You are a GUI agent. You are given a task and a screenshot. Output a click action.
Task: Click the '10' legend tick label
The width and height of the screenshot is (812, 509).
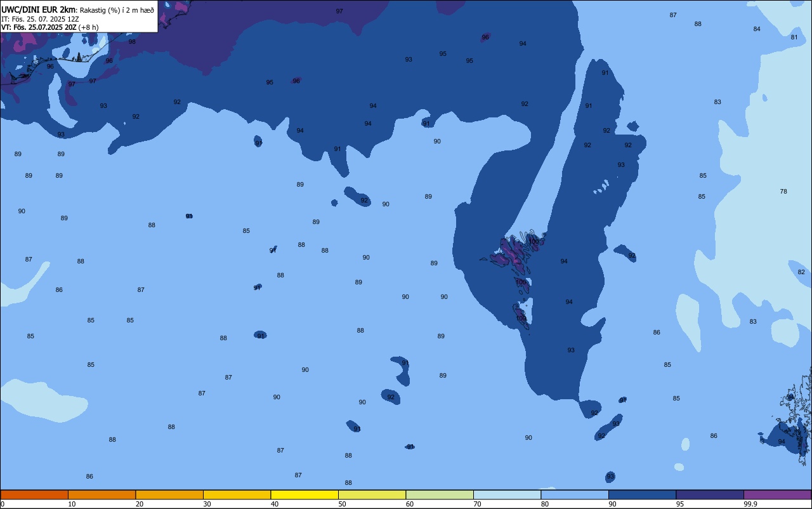(72, 504)
